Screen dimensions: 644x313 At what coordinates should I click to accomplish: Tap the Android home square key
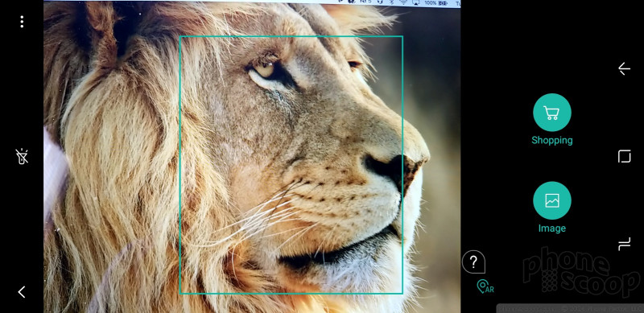[x=624, y=156]
